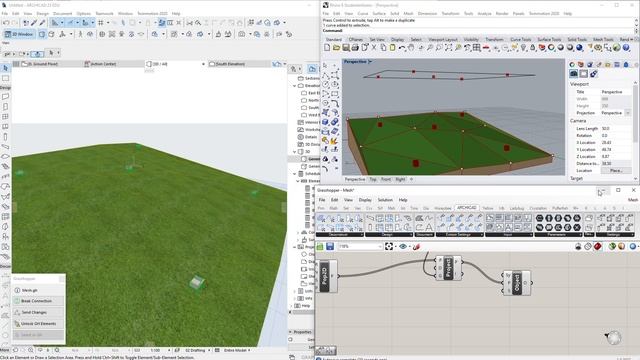Click New file icon in Rhino toolbar
The image size is (640, 360).
click(x=327, y=48)
